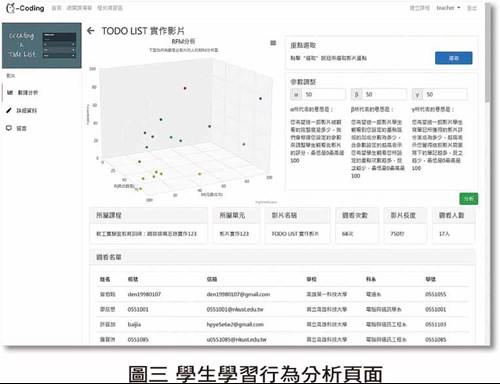Open the teacher account dropdown
This screenshot has width=500, height=384.
(448, 8)
